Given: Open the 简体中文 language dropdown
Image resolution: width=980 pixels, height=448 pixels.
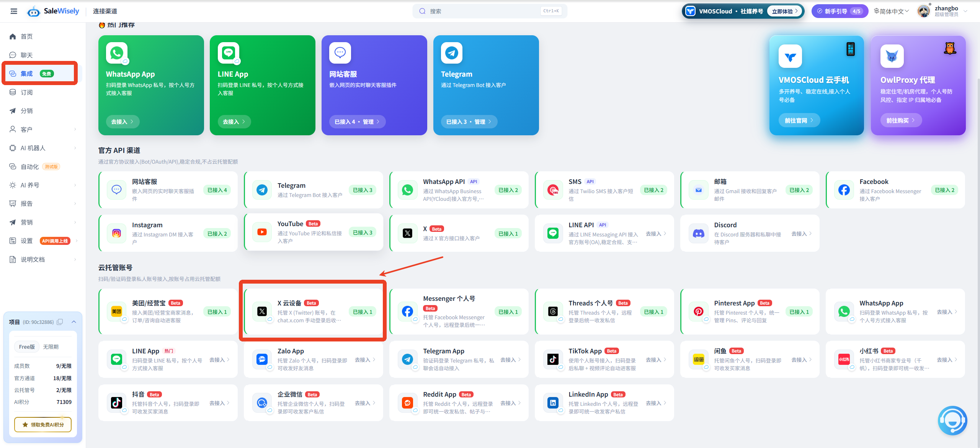Looking at the screenshot, I should point(891,11).
